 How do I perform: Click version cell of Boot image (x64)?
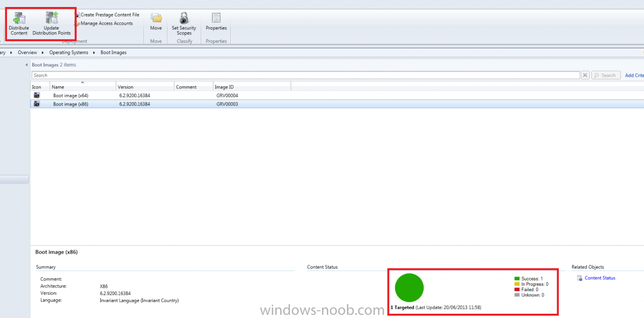(134, 95)
